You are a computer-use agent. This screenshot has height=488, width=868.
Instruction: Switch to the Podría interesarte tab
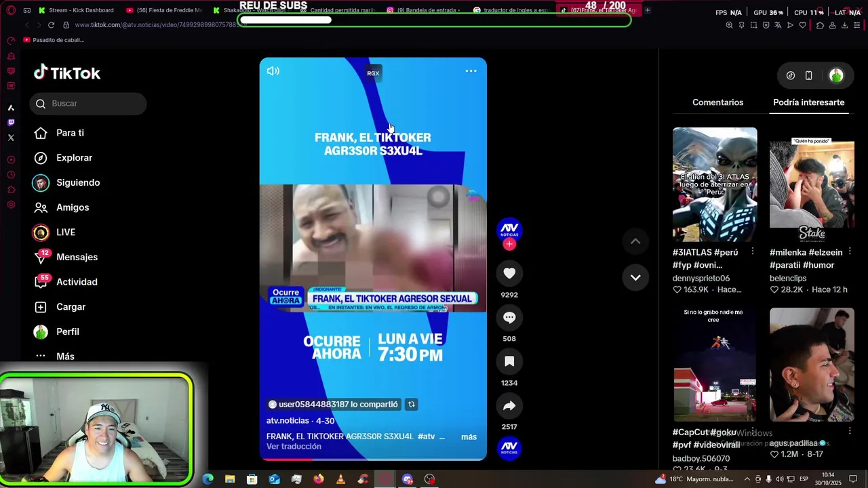coord(808,102)
